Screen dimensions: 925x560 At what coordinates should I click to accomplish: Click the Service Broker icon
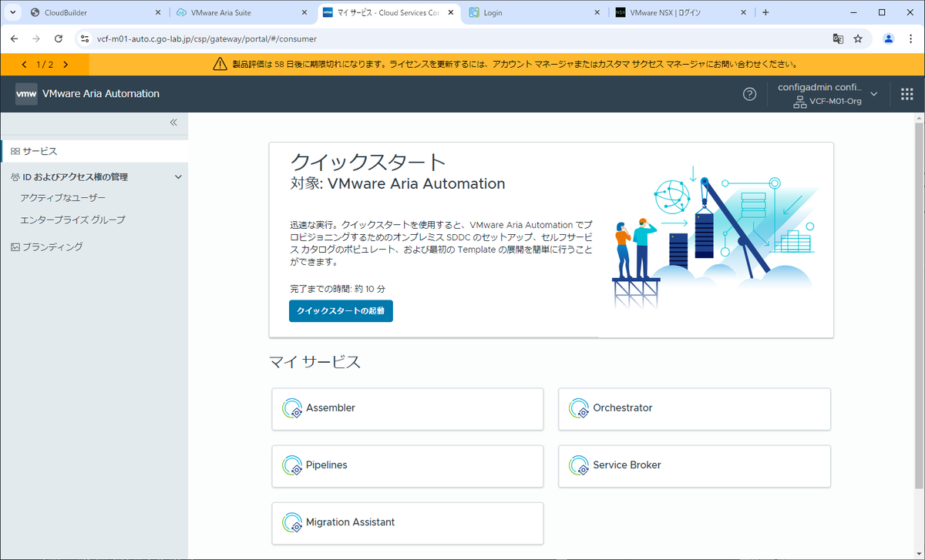click(579, 465)
